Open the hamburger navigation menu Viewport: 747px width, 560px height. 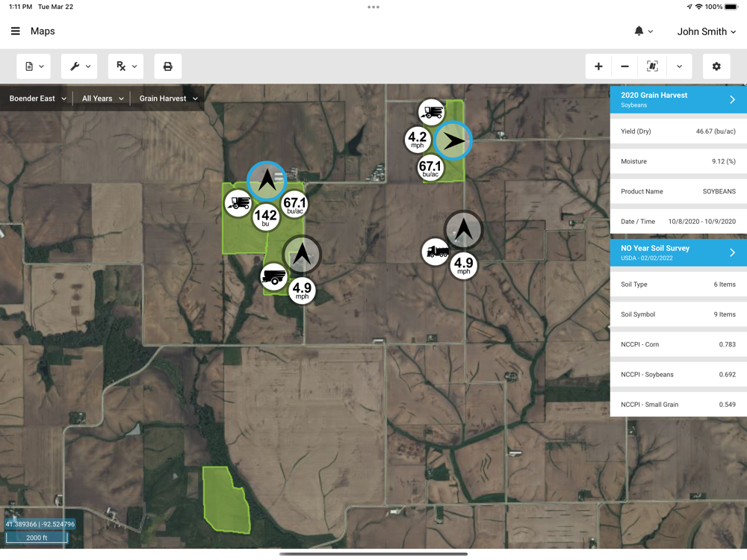(15, 31)
